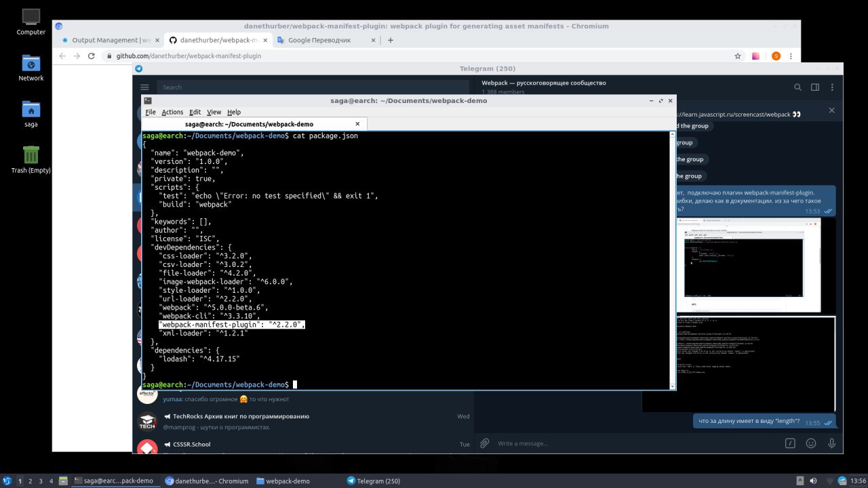Open the first screenshot thumbnail in Telegram chat
The image size is (868, 488).
(749, 264)
